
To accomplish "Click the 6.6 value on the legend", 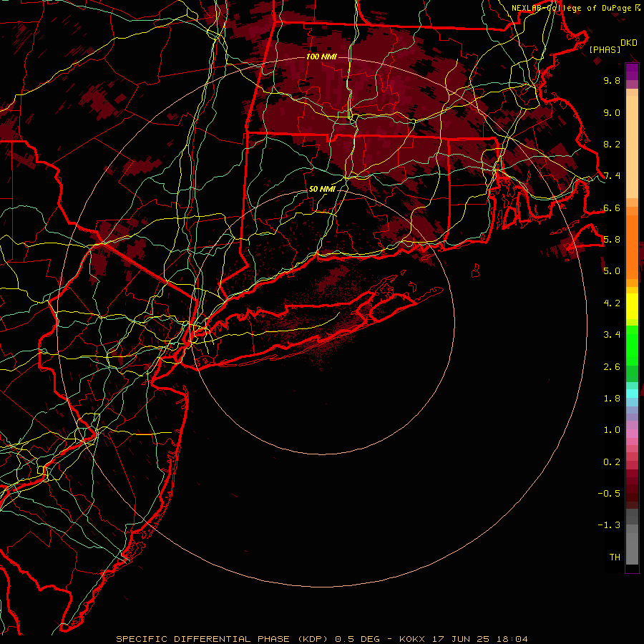I will 612,208.
